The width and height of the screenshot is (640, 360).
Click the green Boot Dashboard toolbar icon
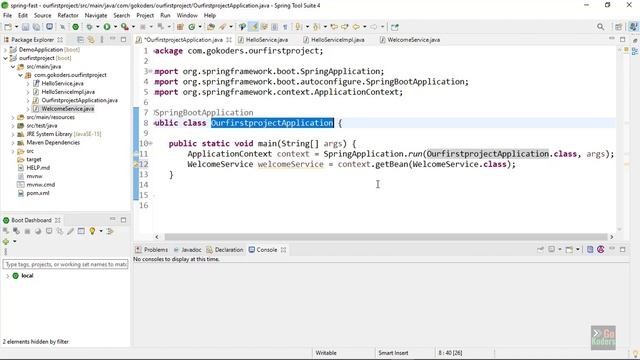pos(76,27)
